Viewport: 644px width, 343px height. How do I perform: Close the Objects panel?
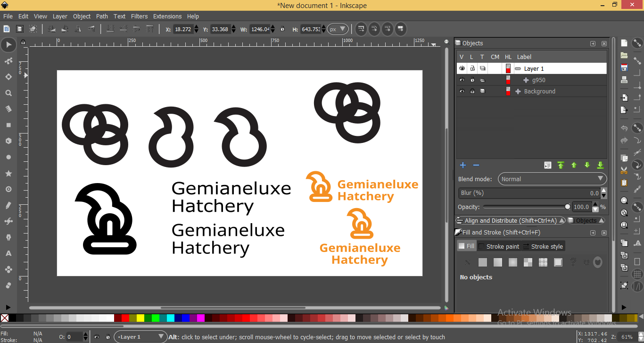604,43
